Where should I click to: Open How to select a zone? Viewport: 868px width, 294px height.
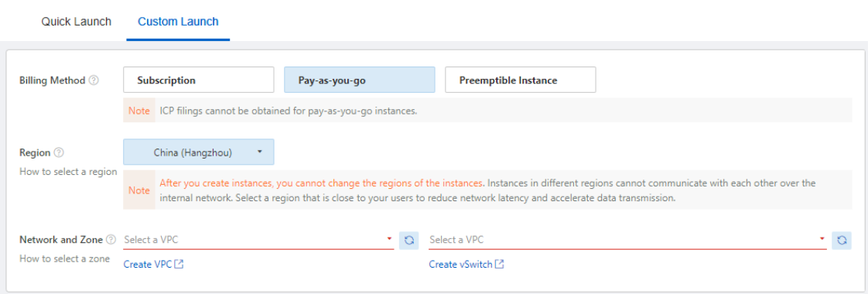(x=64, y=258)
